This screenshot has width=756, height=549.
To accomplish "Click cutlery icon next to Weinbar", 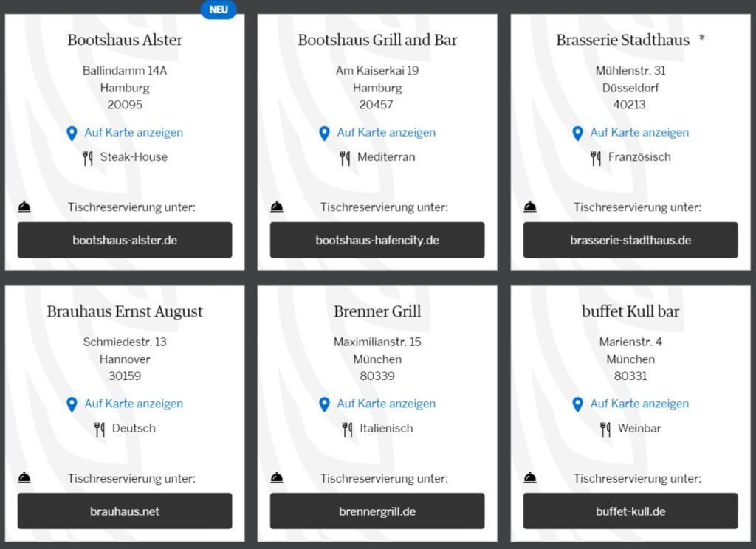I will pyautogui.click(x=605, y=429).
